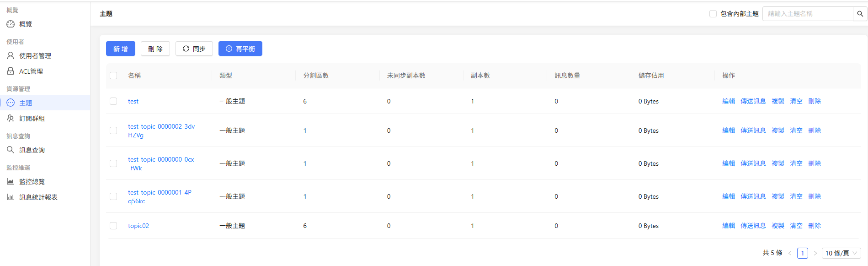The height and width of the screenshot is (266, 868).
Task: Click the 監控總覽 area chart icon
Action: [11, 181]
